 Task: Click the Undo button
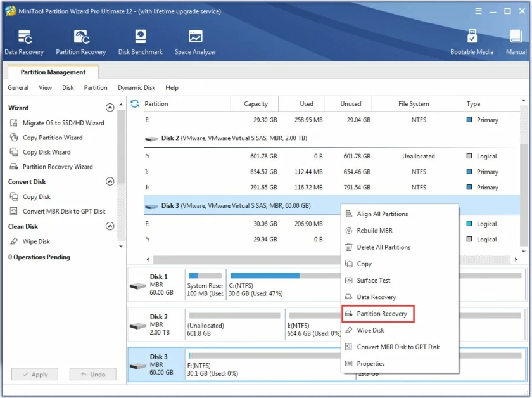click(x=92, y=374)
